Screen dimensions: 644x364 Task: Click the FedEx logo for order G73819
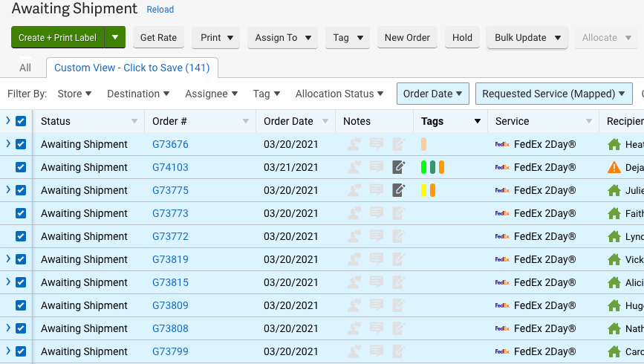pos(503,260)
